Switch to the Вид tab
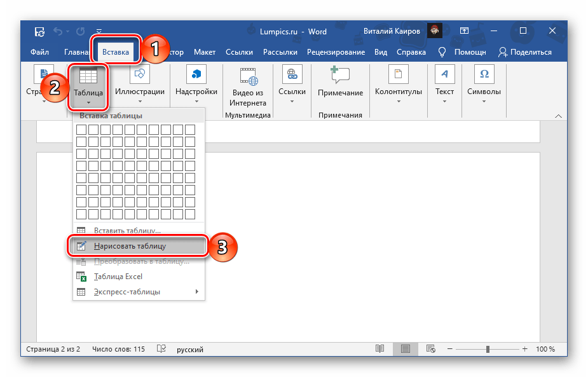 tap(381, 52)
